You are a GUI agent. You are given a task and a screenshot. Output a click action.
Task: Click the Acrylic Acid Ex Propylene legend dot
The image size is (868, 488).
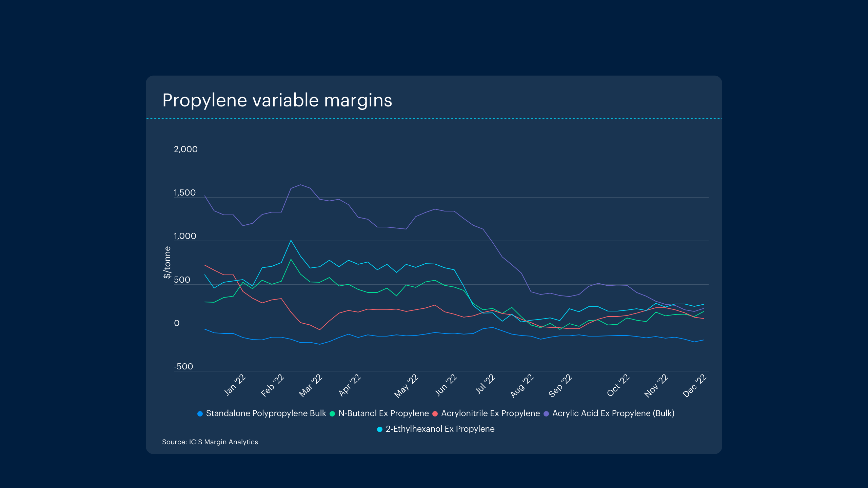[546, 414]
